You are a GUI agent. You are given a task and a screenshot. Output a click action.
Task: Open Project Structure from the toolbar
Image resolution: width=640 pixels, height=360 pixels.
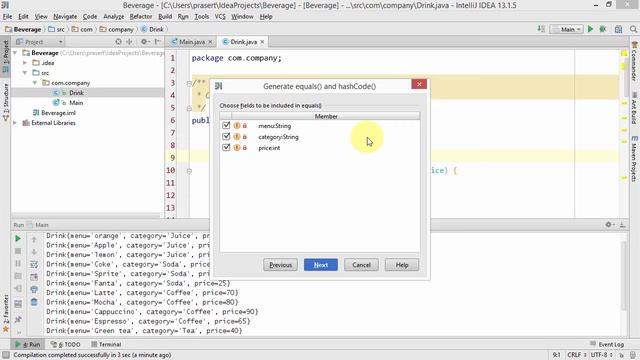pos(618,29)
